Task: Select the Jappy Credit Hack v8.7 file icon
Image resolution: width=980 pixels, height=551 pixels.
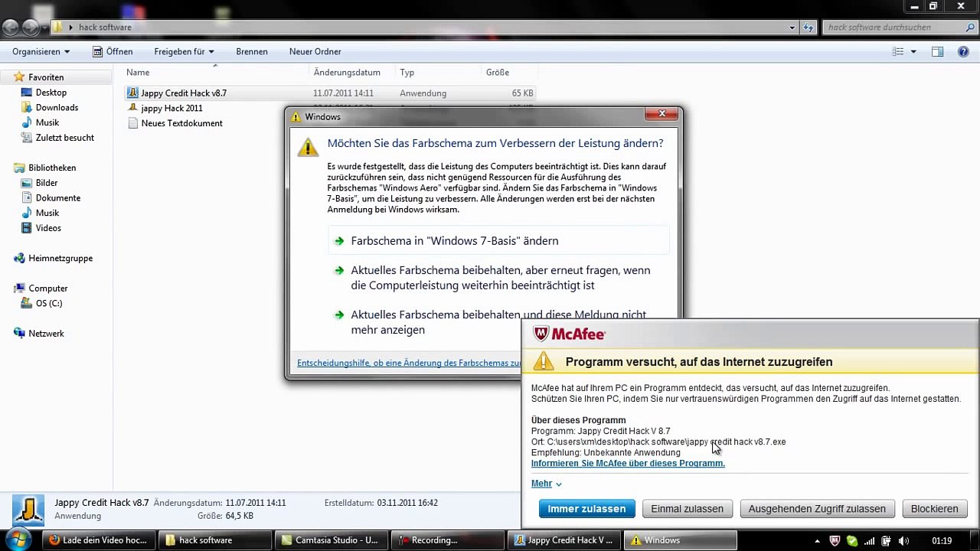Action: point(132,93)
